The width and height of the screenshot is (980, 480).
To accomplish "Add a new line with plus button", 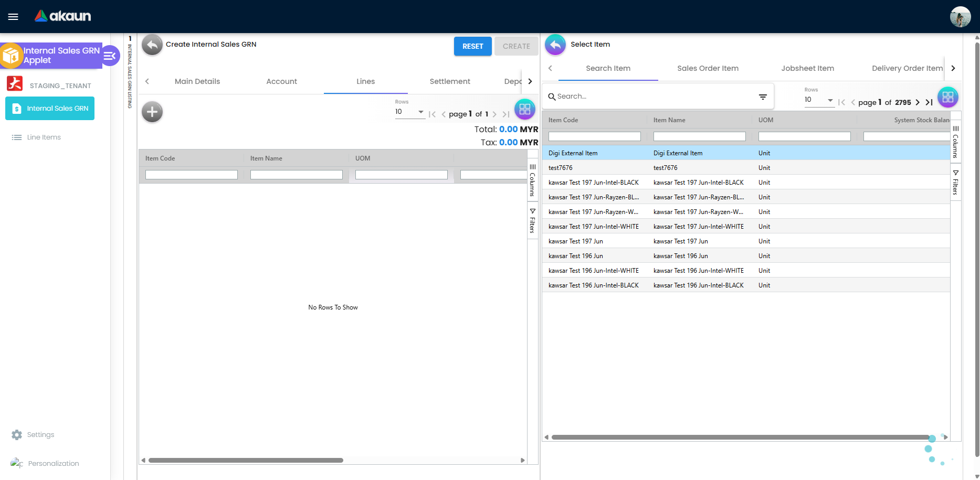I will click(x=152, y=112).
